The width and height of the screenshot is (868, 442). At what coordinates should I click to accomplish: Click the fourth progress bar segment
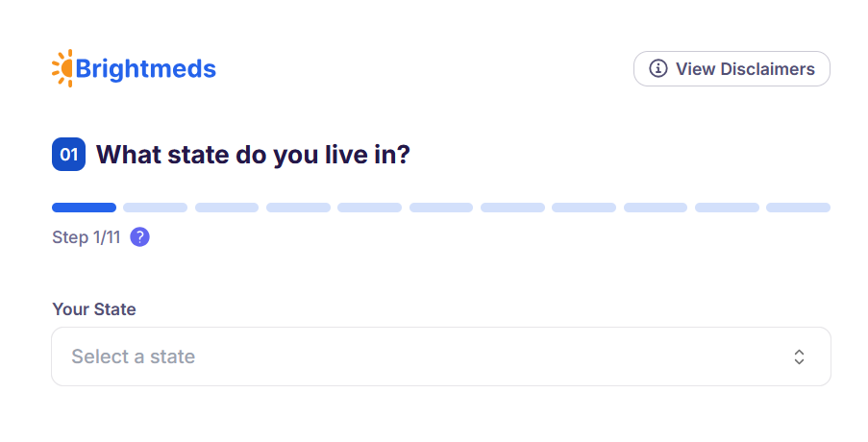click(298, 208)
